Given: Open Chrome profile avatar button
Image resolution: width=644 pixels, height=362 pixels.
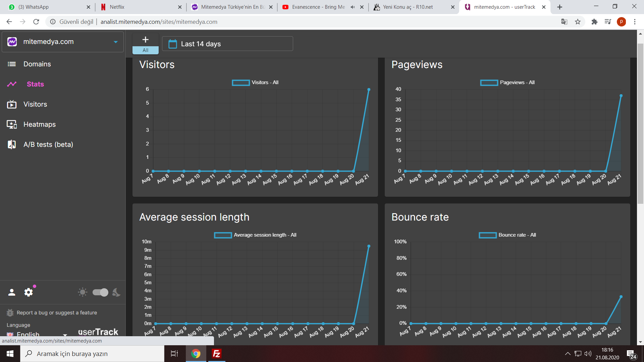Looking at the screenshot, I should pos(621,22).
